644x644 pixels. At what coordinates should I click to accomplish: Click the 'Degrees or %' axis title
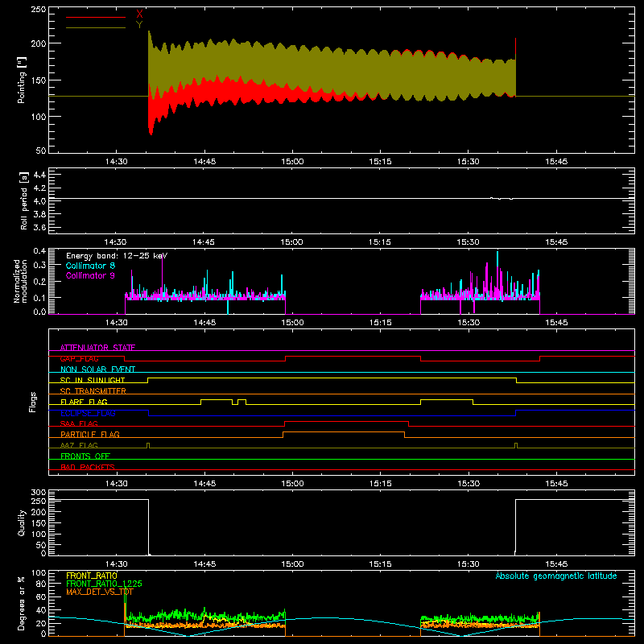[22, 603]
